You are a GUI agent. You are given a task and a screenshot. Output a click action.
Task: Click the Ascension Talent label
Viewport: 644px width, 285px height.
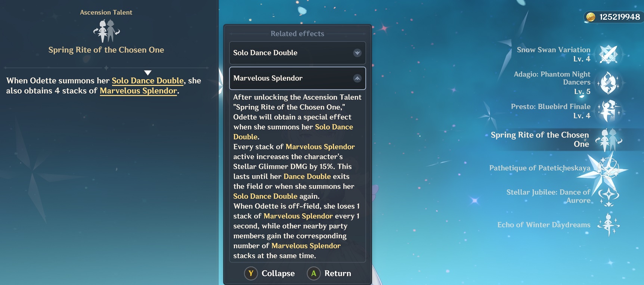(x=106, y=12)
